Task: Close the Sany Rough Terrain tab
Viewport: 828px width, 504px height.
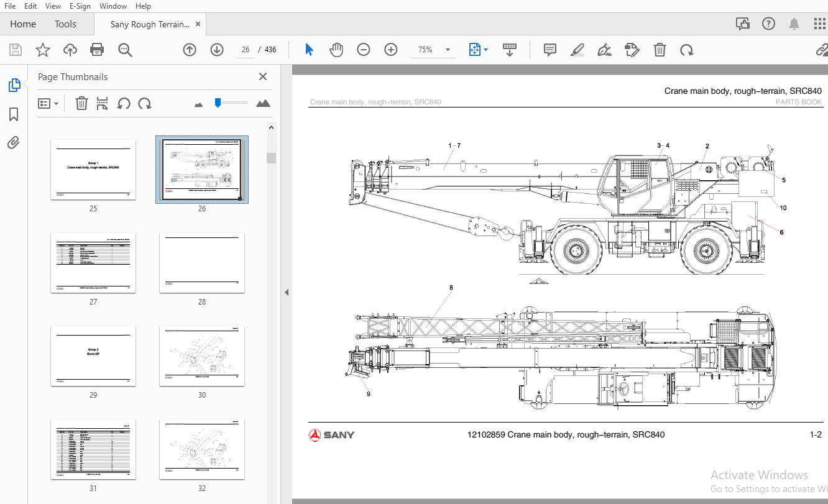Action: pyautogui.click(x=198, y=24)
